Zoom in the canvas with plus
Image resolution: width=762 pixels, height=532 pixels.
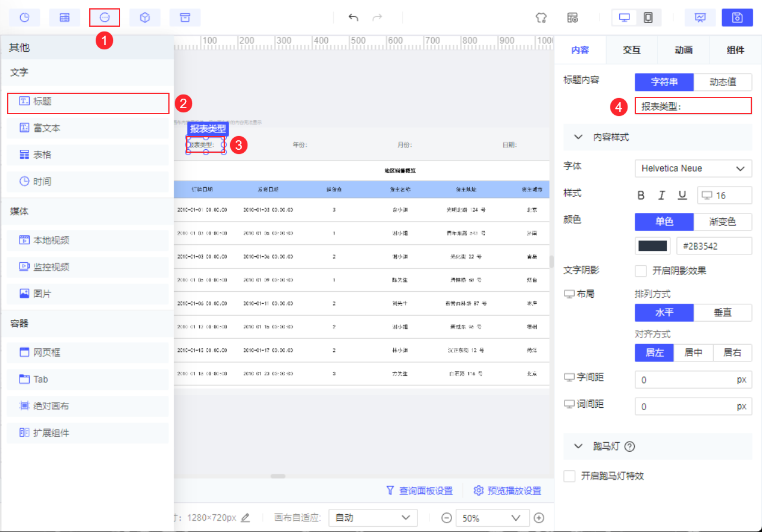point(539,518)
